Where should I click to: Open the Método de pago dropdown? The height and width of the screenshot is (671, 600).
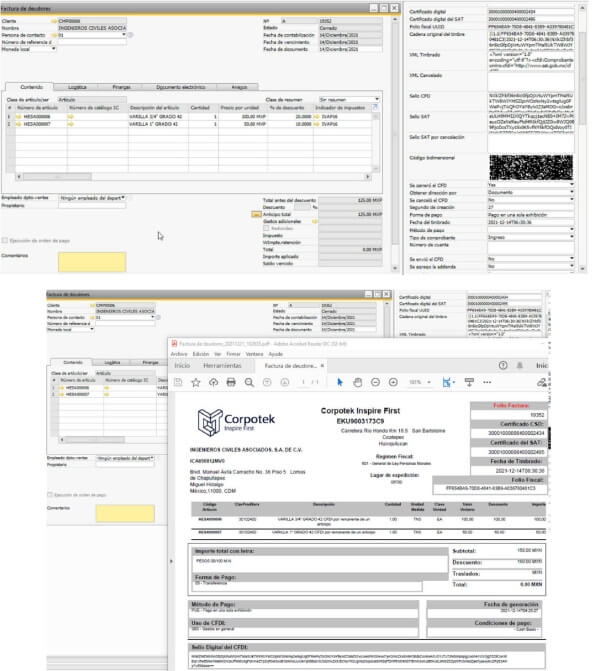tap(572, 230)
